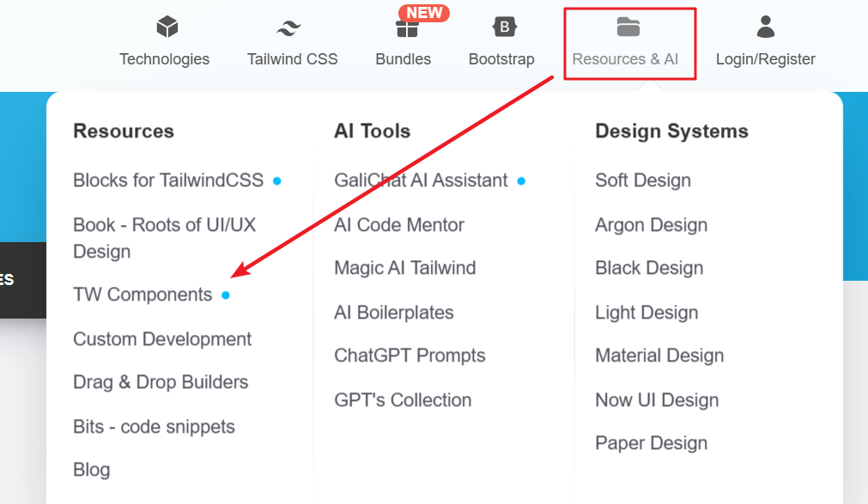Open the Bundles menu label

[x=403, y=59]
